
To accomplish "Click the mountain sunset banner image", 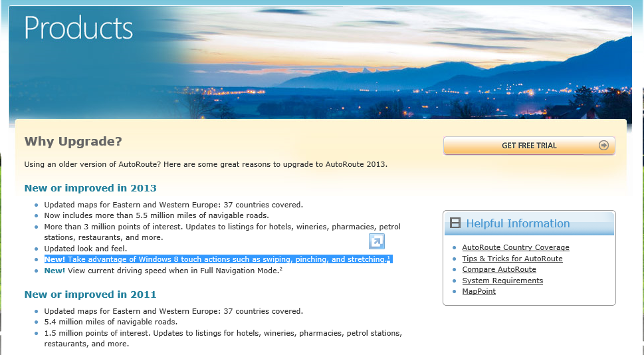I will [432, 66].
